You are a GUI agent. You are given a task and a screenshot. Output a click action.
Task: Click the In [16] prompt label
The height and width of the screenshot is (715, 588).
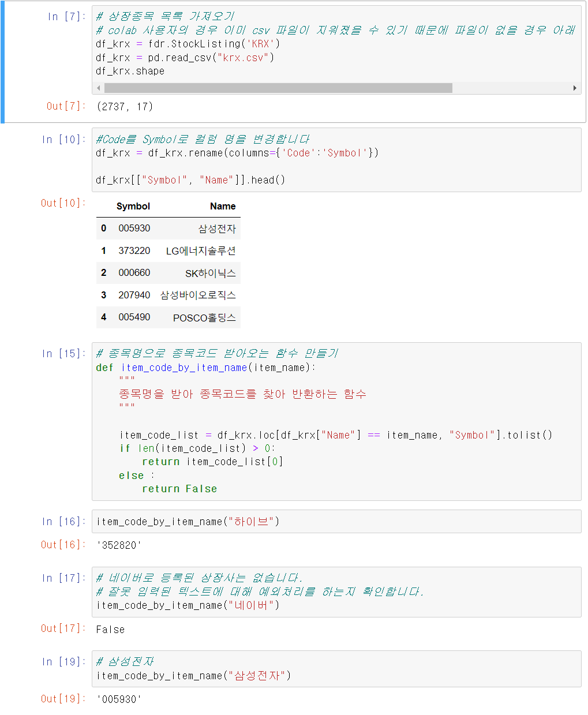63,522
